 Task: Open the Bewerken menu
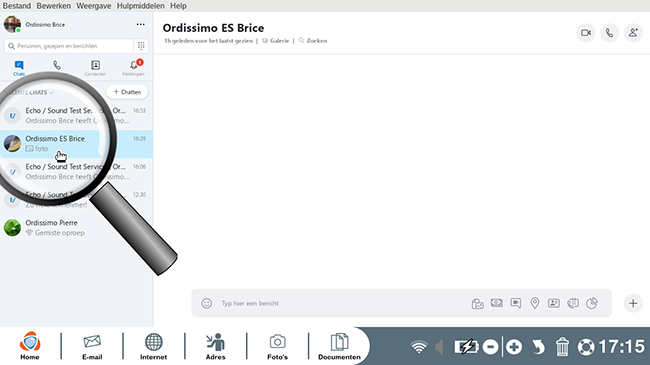[53, 6]
